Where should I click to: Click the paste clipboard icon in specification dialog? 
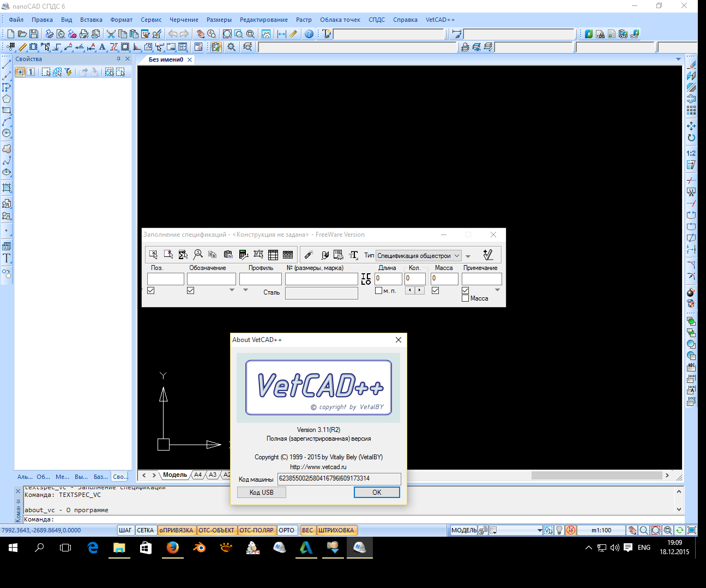point(228,255)
